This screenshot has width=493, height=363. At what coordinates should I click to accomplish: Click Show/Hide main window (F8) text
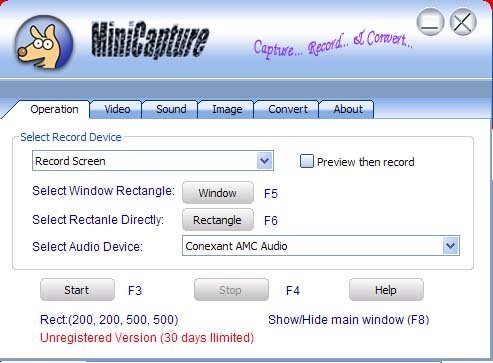pos(348,320)
